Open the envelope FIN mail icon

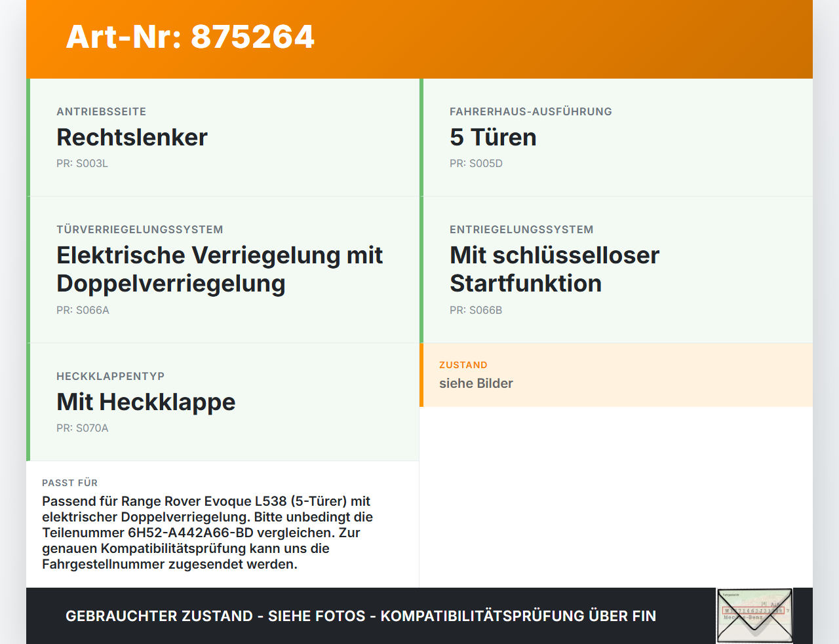coord(754,616)
